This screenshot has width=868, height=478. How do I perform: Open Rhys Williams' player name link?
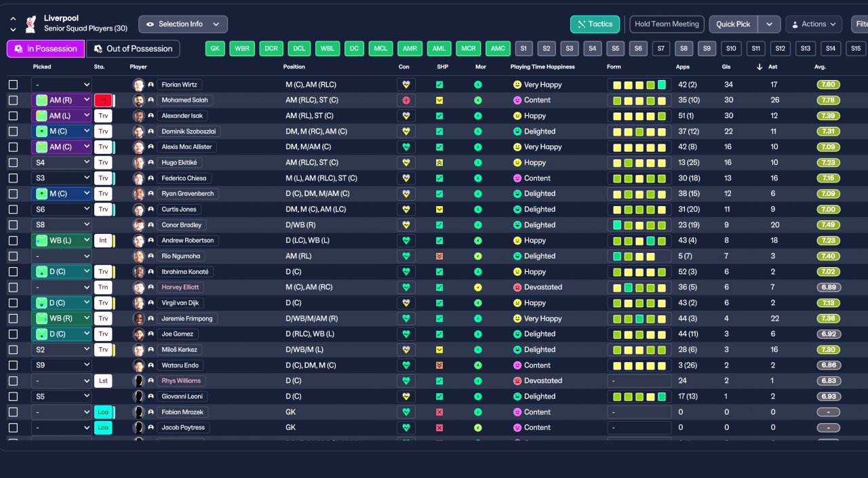tap(181, 381)
